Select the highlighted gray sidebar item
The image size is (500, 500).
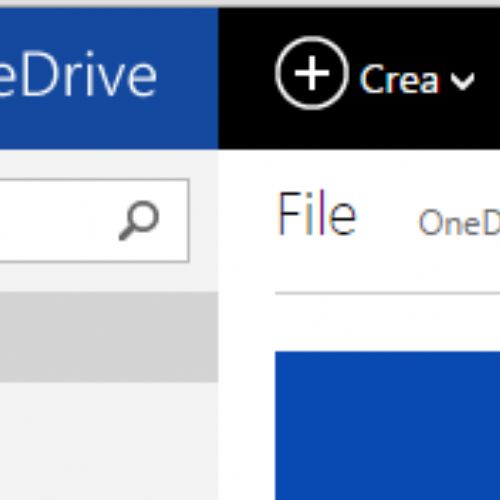109,337
